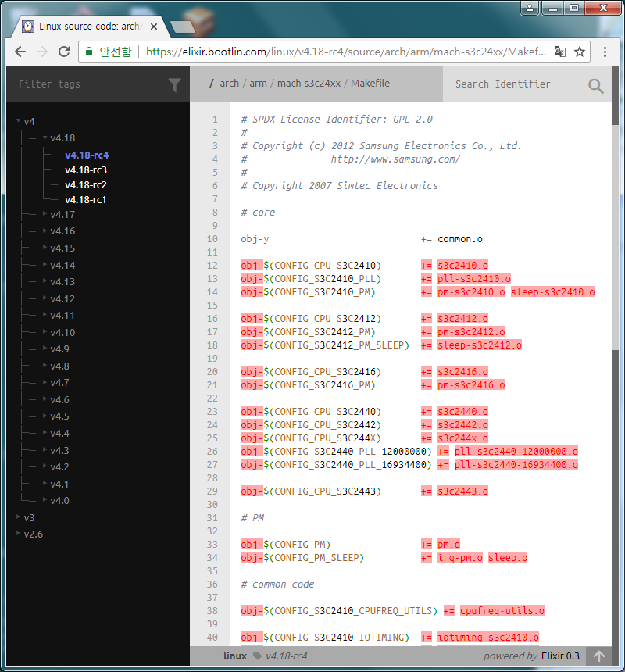Open the pll-s3c2410.o identifier link
Image resolution: width=625 pixels, height=672 pixels.
tap(473, 279)
